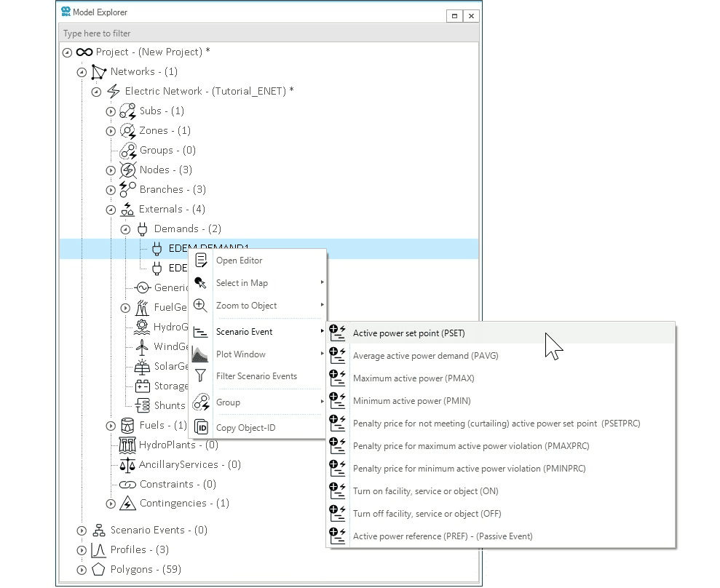
Task: Click the Plot Window chart icon
Action: point(201,354)
